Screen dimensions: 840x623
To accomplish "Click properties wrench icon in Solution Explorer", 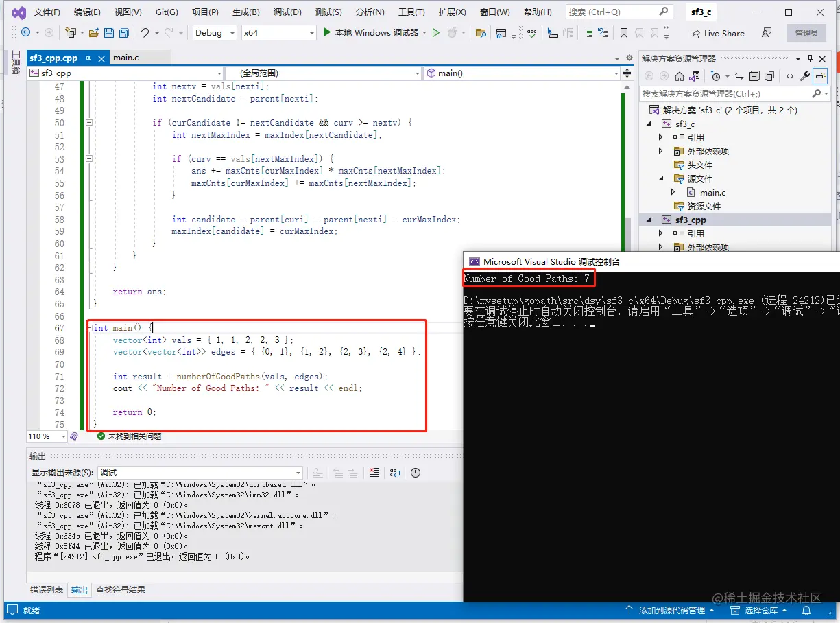I will [x=805, y=76].
